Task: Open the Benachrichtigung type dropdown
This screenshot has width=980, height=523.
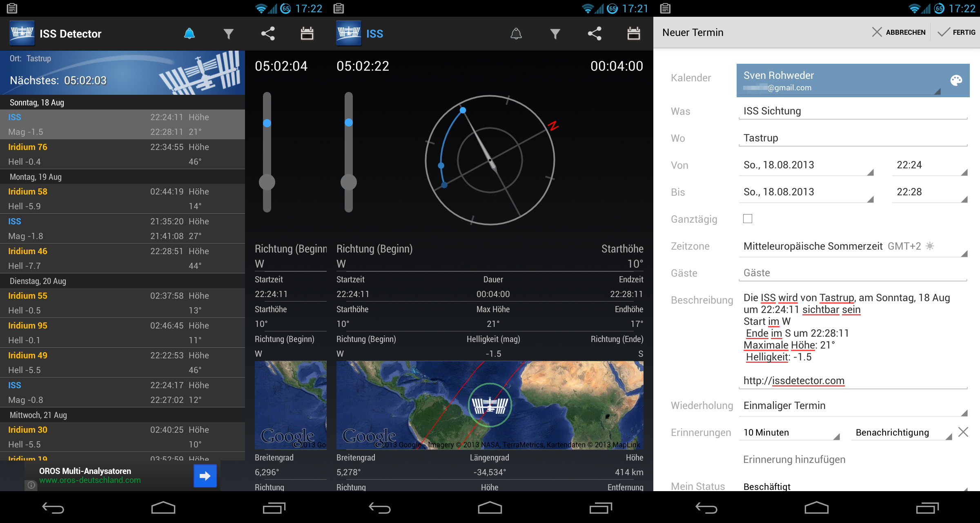Action: [902, 432]
